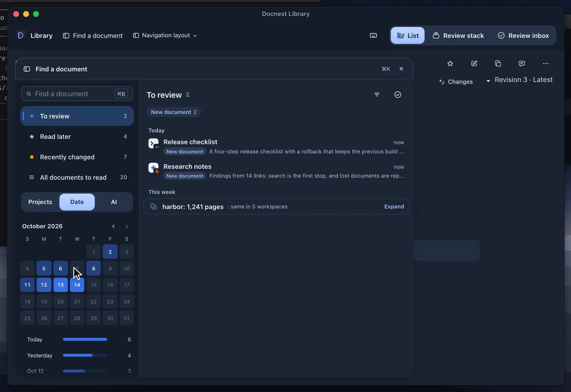
Task: Select the Date segment
Action: point(77,202)
